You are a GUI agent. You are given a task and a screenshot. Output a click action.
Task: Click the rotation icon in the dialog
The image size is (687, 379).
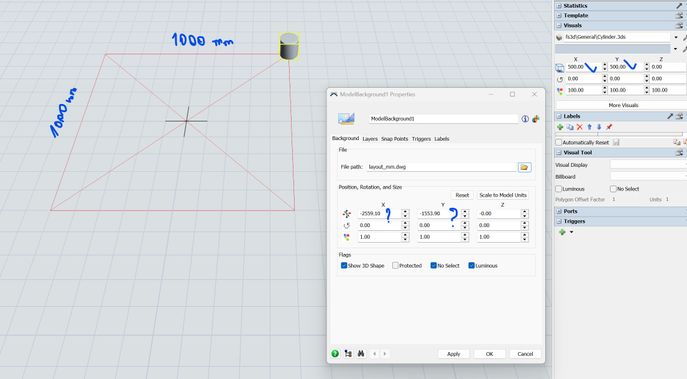click(347, 225)
